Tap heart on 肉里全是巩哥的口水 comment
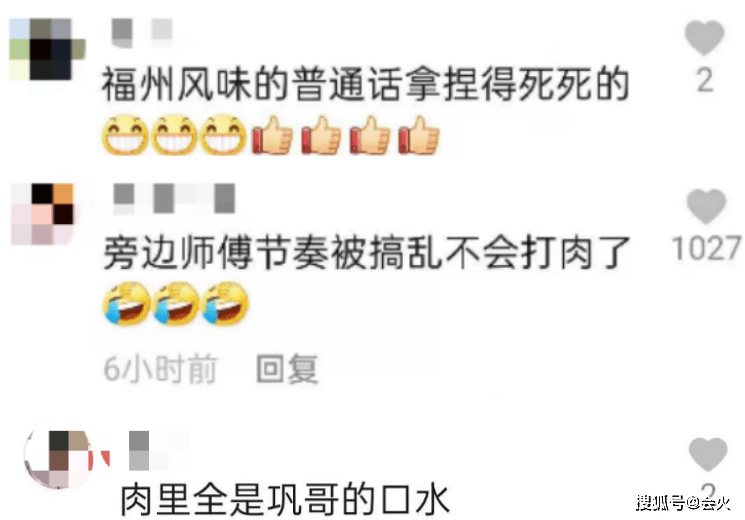This screenshot has height=520, width=745. (x=708, y=454)
